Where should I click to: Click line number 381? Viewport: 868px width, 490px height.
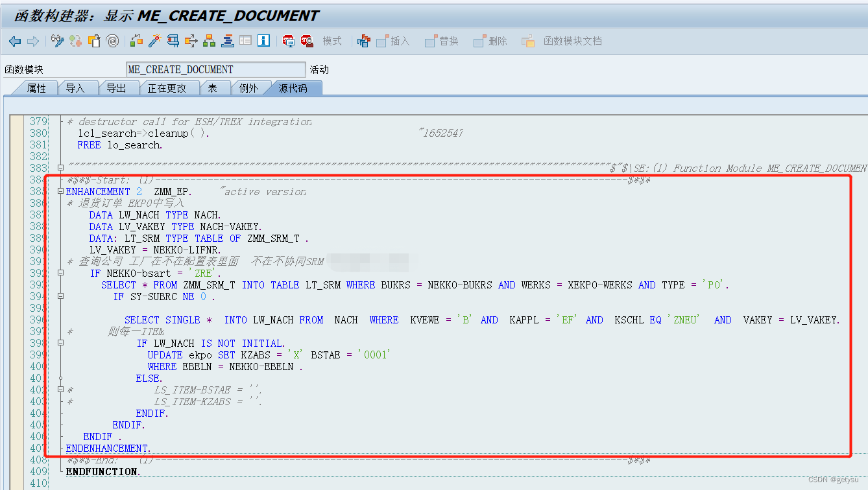click(39, 145)
